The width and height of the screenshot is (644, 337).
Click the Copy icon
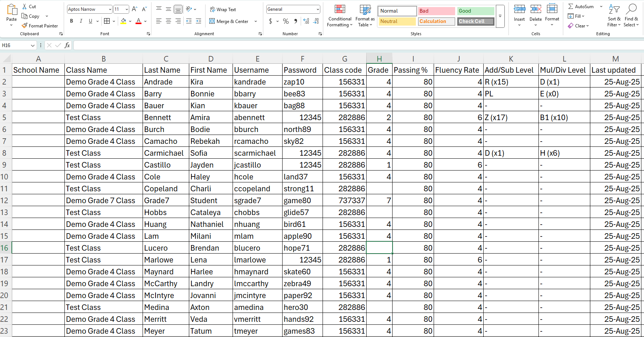pos(24,16)
